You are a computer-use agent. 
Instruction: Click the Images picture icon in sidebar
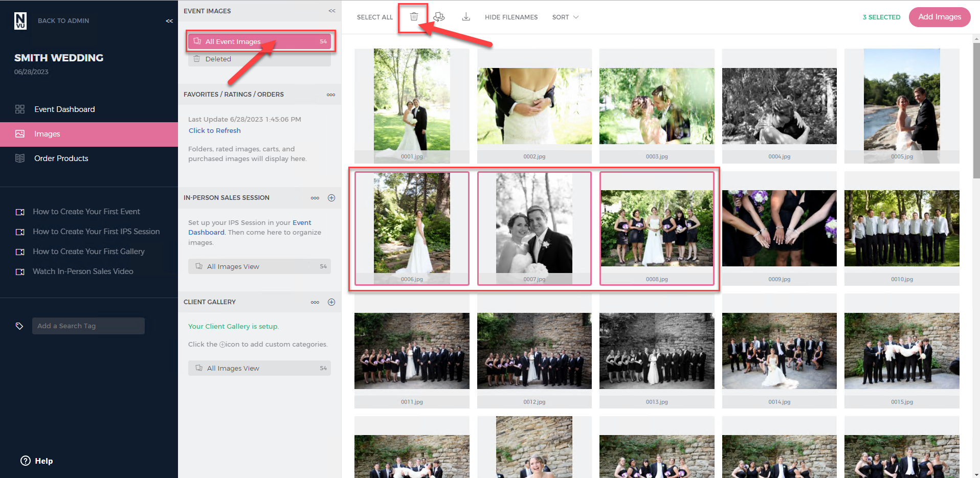(x=20, y=133)
